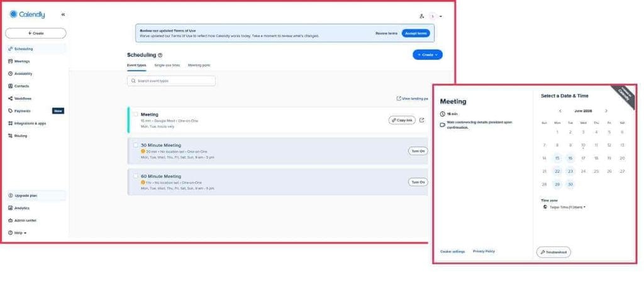Click Copy link on Meeting event

click(x=402, y=120)
